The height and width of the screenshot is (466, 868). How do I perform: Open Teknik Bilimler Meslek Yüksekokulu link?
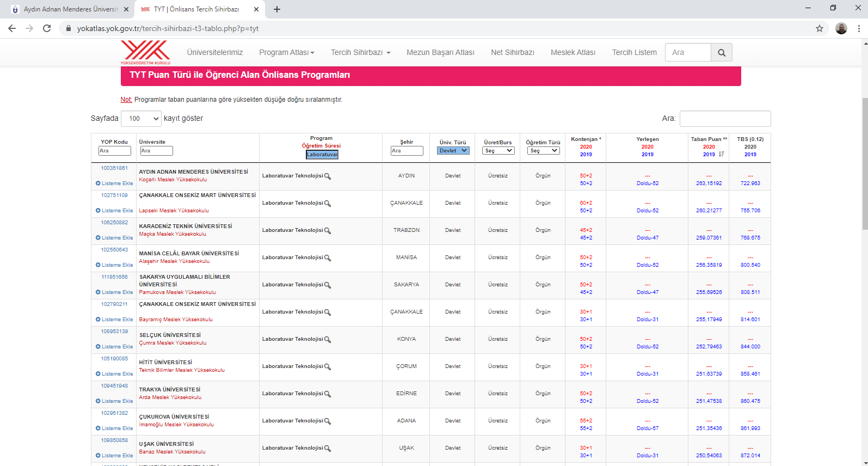182,370
